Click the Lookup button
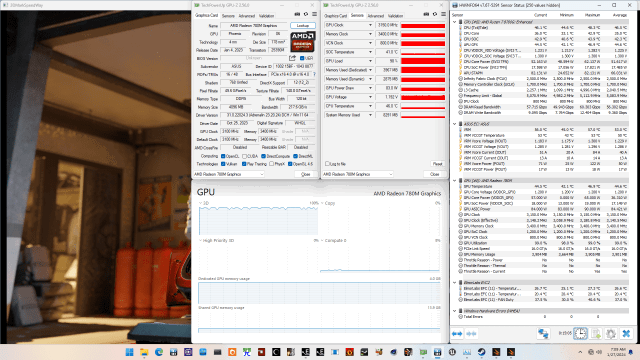This screenshot has width=640, height=360. (x=303, y=26)
